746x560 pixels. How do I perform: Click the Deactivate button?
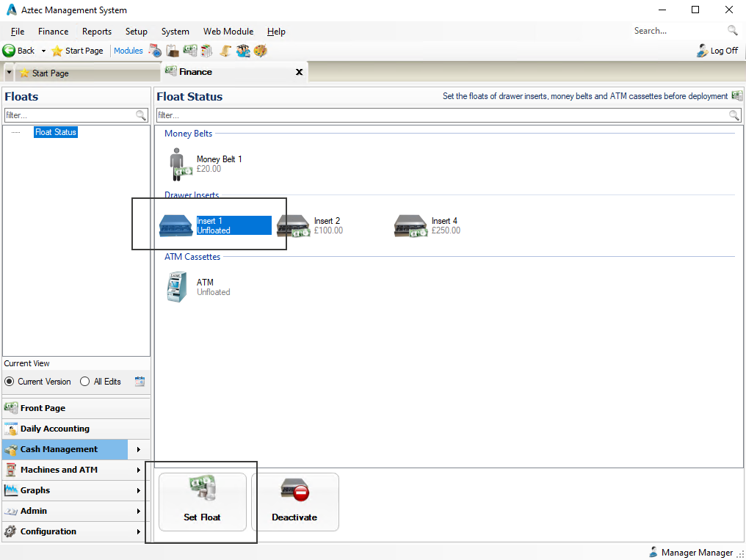295,501
